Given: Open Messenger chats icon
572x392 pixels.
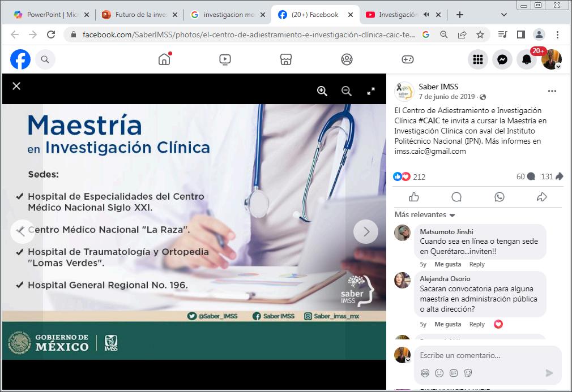Looking at the screenshot, I should [x=502, y=59].
